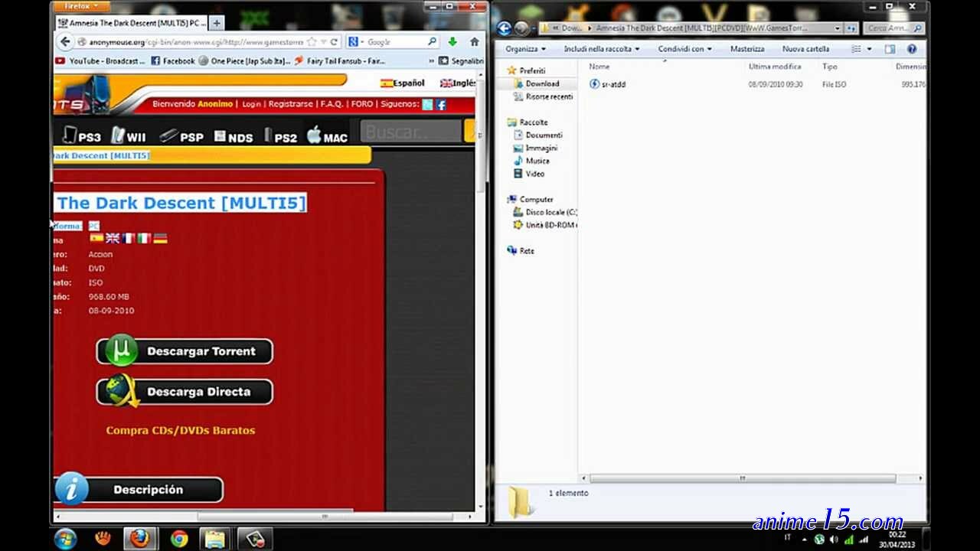Open Explorer help question mark
980x551 pixels.
click(912, 49)
